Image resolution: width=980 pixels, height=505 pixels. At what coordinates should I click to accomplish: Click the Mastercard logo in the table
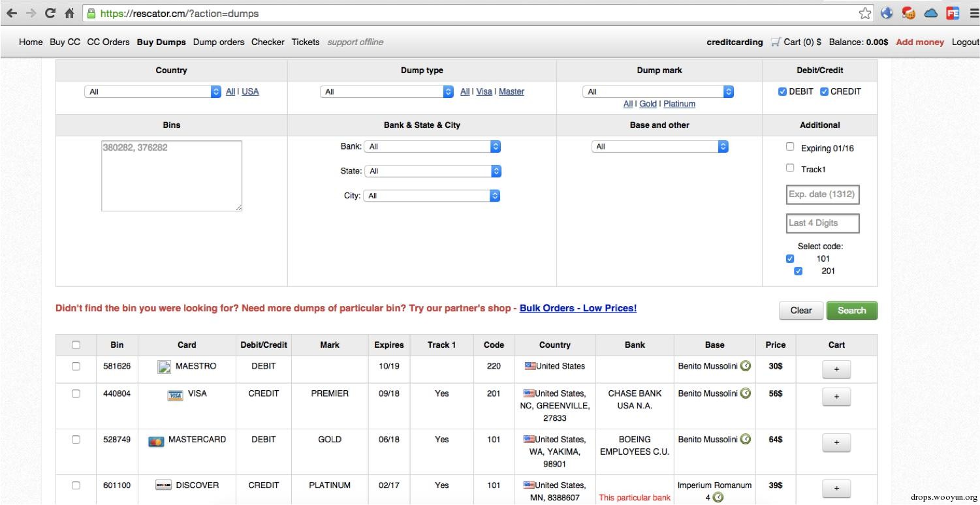pos(156,442)
